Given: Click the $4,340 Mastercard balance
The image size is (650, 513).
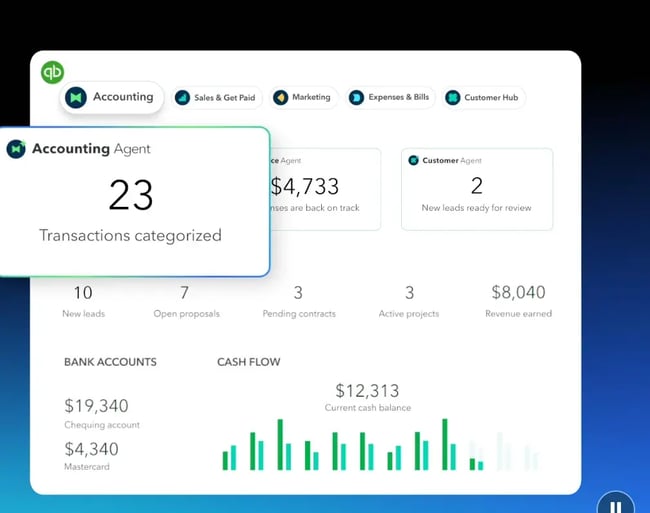Looking at the screenshot, I should 91,449.
